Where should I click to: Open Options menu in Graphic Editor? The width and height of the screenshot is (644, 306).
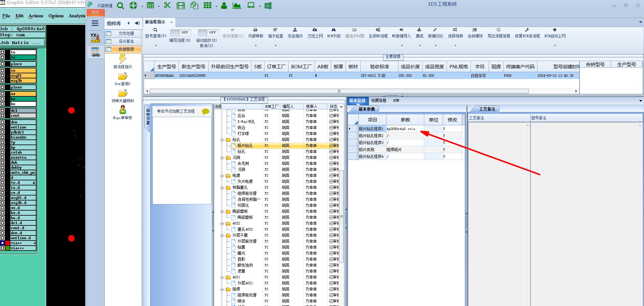click(56, 16)
